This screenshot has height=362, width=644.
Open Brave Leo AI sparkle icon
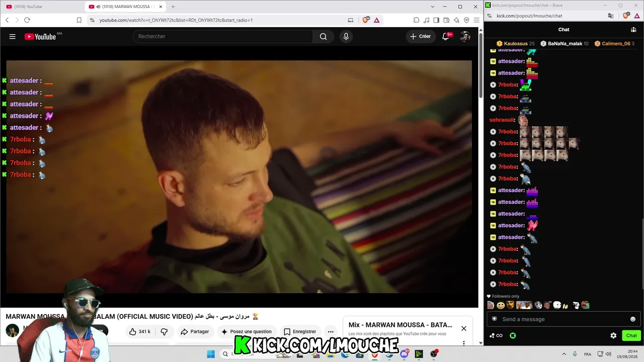456,20
